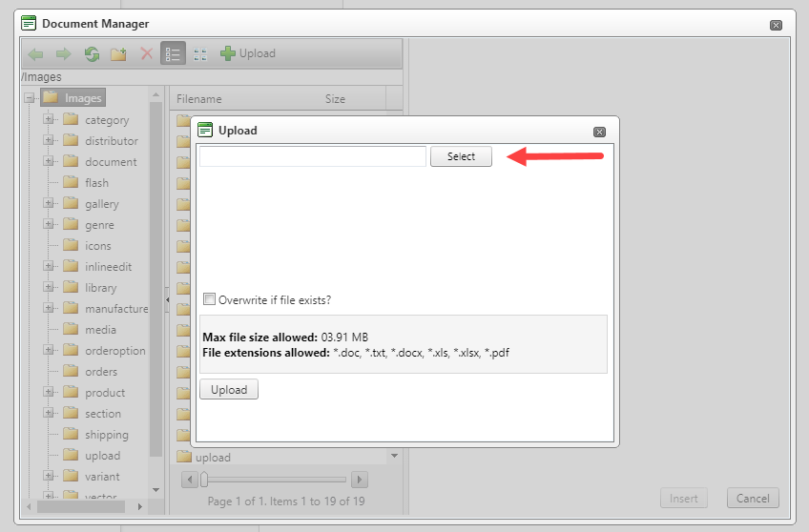Select the flash folder in tree
Image resolution: width=809 pixels, height=532 pixels.
tap(86, 183)
